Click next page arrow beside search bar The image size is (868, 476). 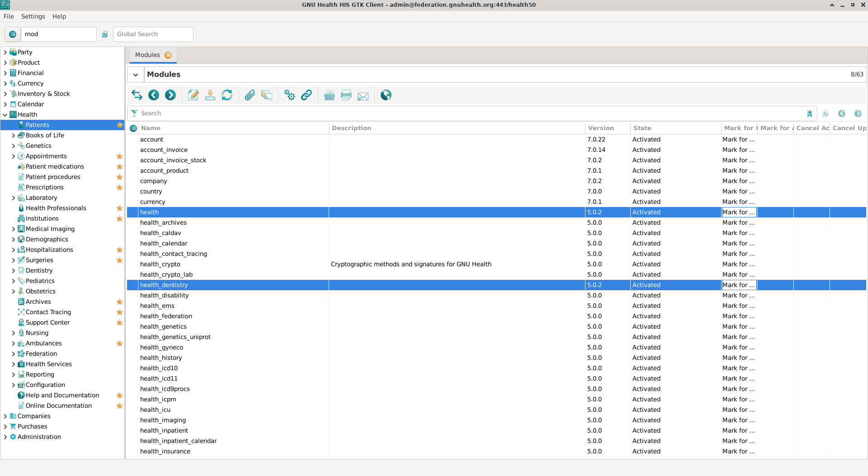(858, 113)
